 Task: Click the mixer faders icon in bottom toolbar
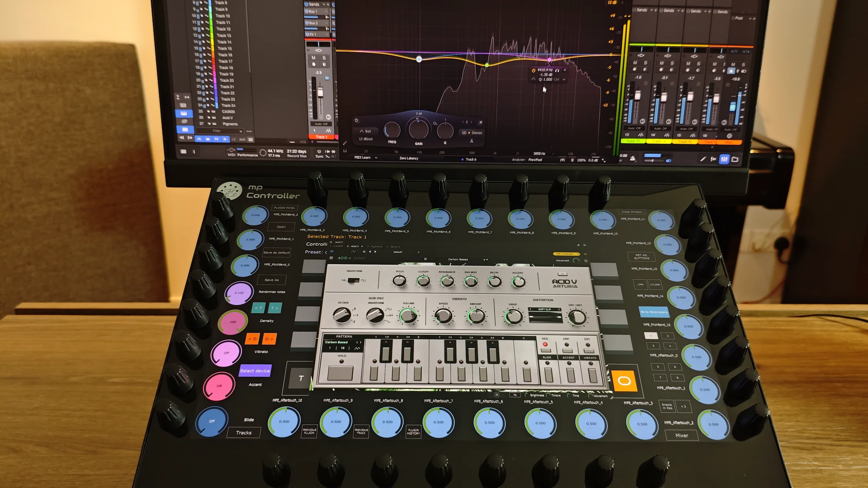point(724,159)
